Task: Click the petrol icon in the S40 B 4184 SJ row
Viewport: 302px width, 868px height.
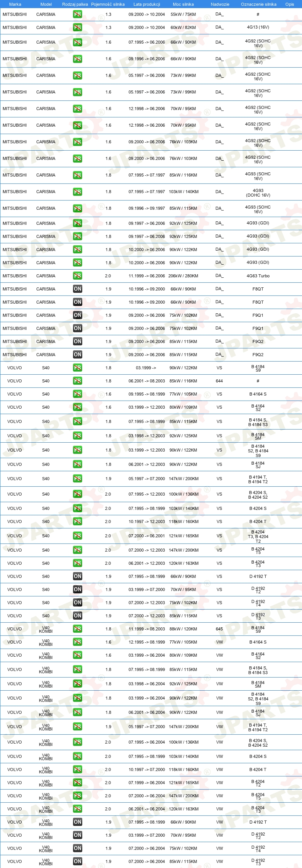Action: pos(77,464)
